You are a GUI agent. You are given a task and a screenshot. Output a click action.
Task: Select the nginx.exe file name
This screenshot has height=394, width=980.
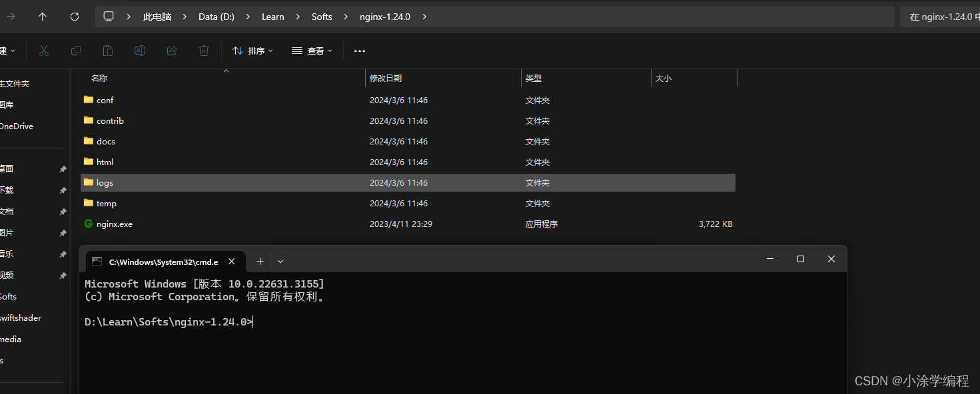[x=115, y=224]
